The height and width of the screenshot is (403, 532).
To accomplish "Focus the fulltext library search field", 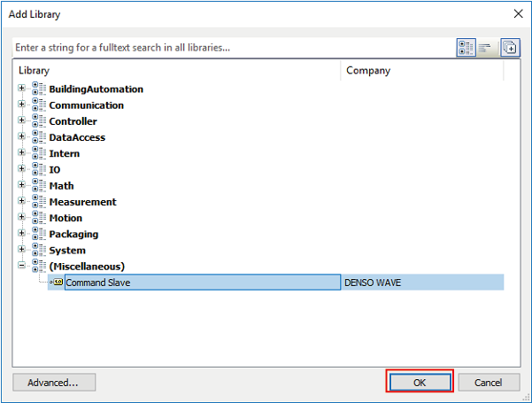I will pyautogui.click(x=230, y=48).
